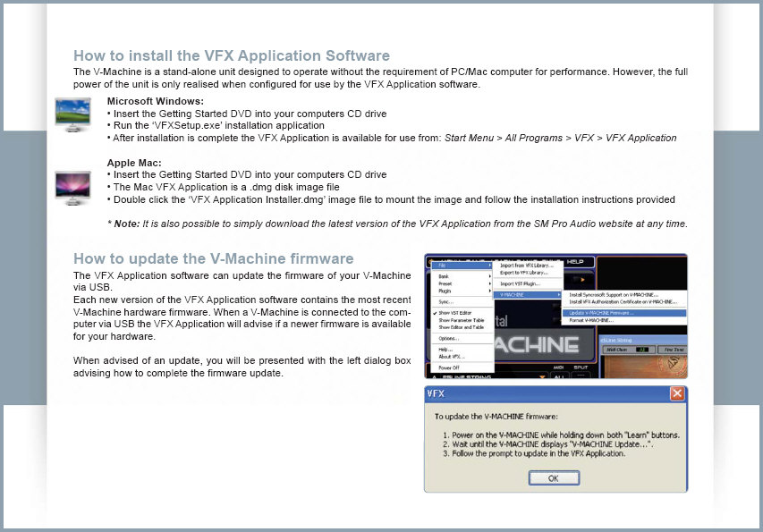
Task: Select Install Syncrosoft Support on V-MACHINE...
Action: tap(624, 295)
